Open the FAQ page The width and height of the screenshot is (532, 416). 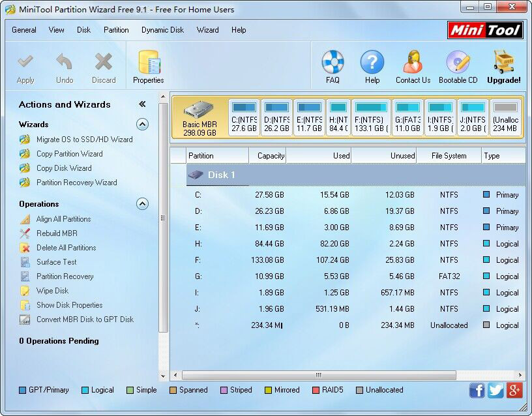[332, 65]
